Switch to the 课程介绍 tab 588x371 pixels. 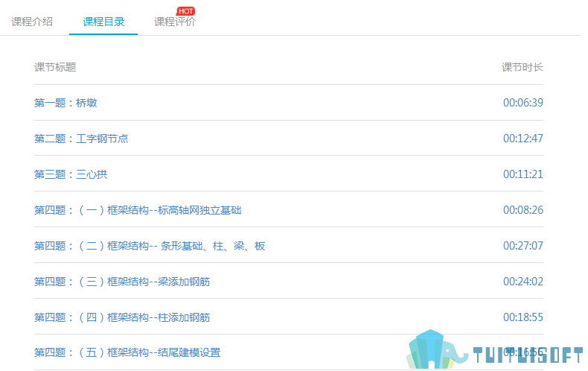click(32, 22)
